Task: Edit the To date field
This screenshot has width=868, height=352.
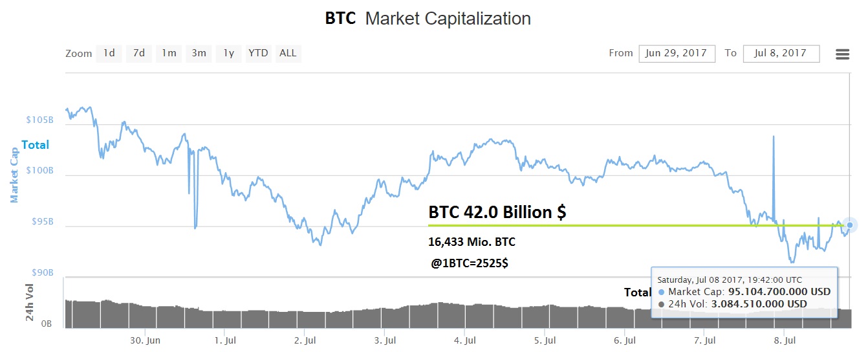Action: pos(781,54)
